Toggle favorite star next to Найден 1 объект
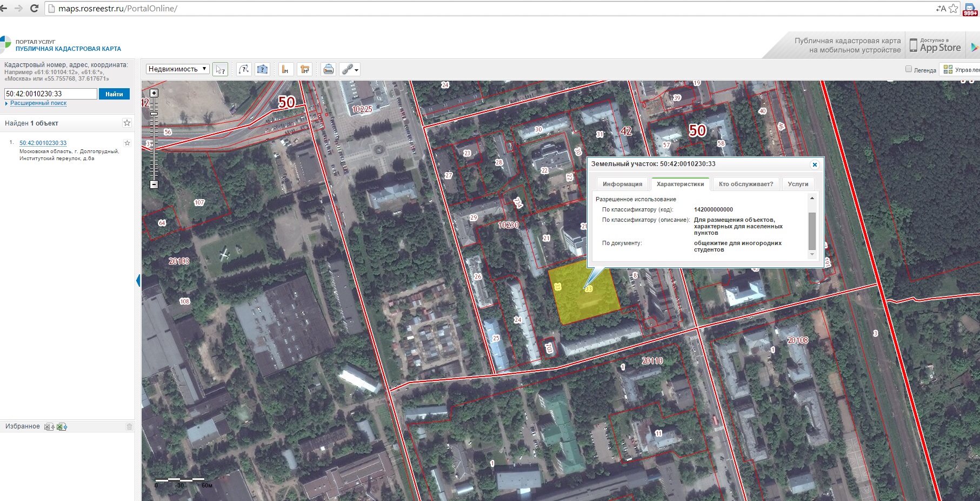The width and height of the screenshot is (980, 501). [127, 123]
